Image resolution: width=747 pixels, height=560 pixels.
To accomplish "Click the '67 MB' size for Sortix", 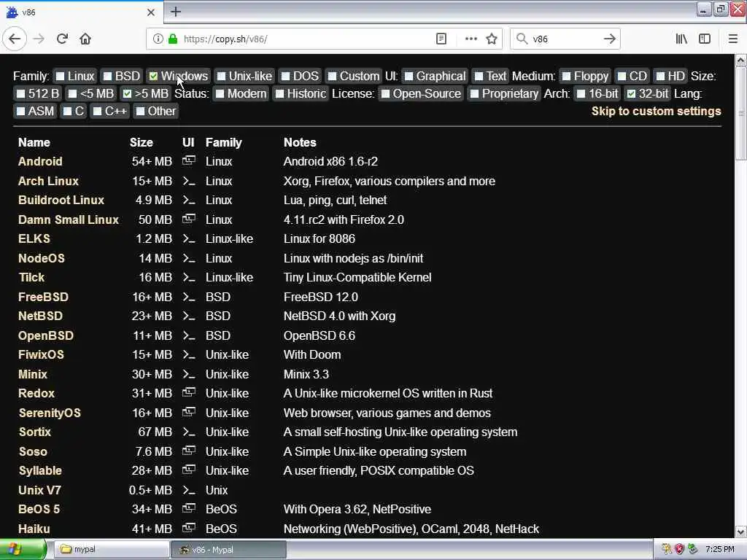I will pos(155,432).
